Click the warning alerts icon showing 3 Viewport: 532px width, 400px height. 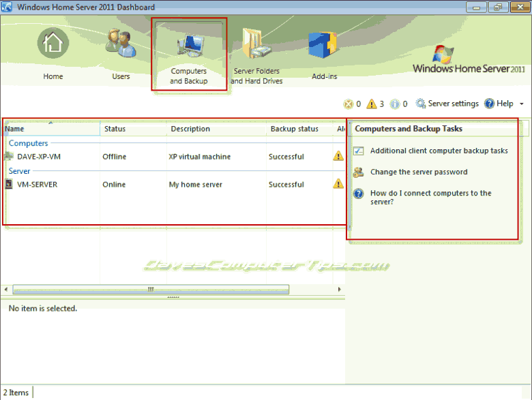[x=372, y=104]
